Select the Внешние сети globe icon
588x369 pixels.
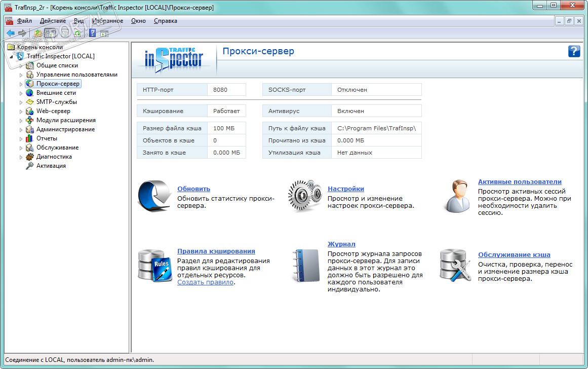coord(29,93)
